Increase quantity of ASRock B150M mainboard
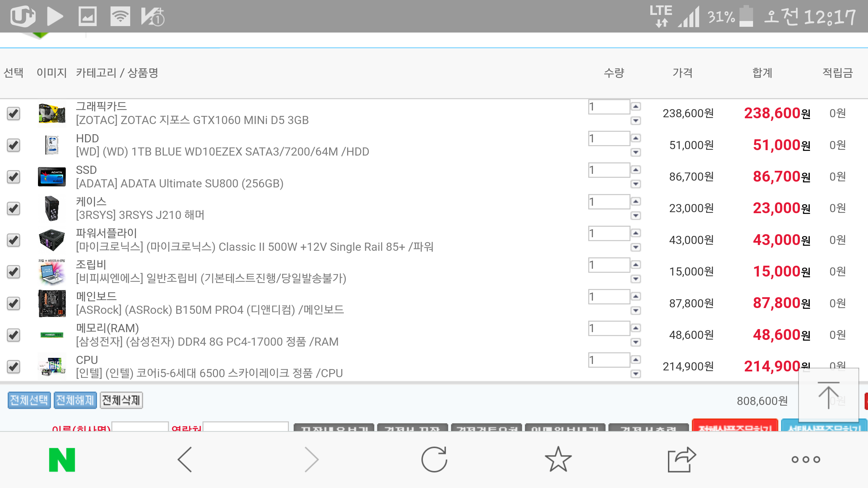This screenshot has height=488, width=868. [x=636, y=297]
